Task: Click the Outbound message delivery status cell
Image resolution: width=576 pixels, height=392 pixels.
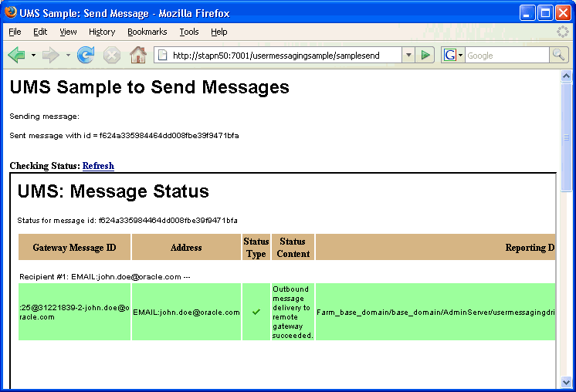Action: (293, 312)
